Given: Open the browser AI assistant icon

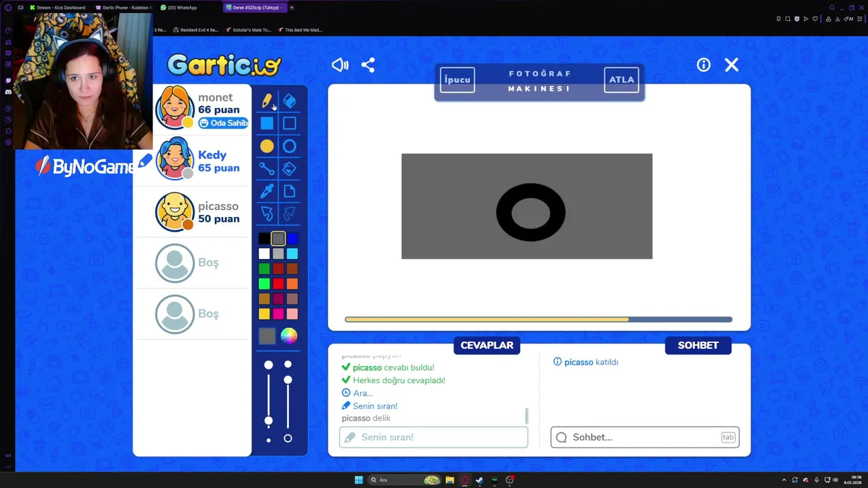Looking at the screenshot, I should click(x=848, y=19).
